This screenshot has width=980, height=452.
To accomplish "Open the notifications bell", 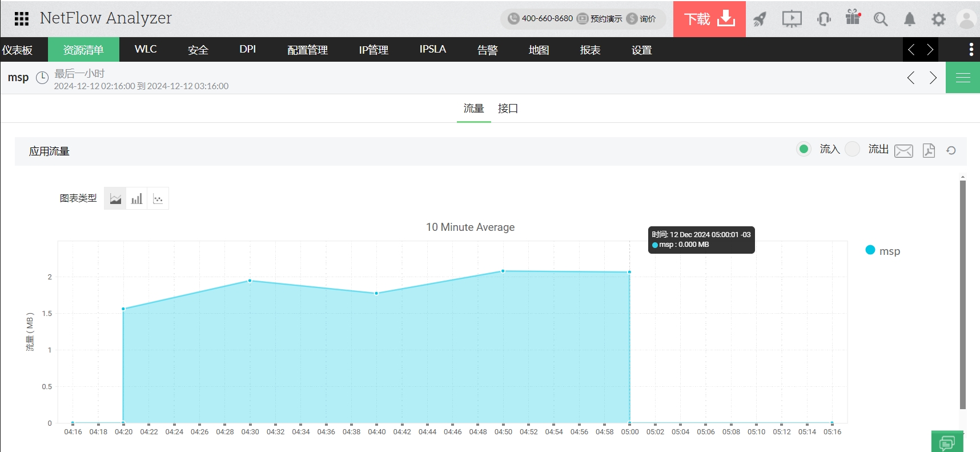I will pyautogui.click(x=909, y=19).
